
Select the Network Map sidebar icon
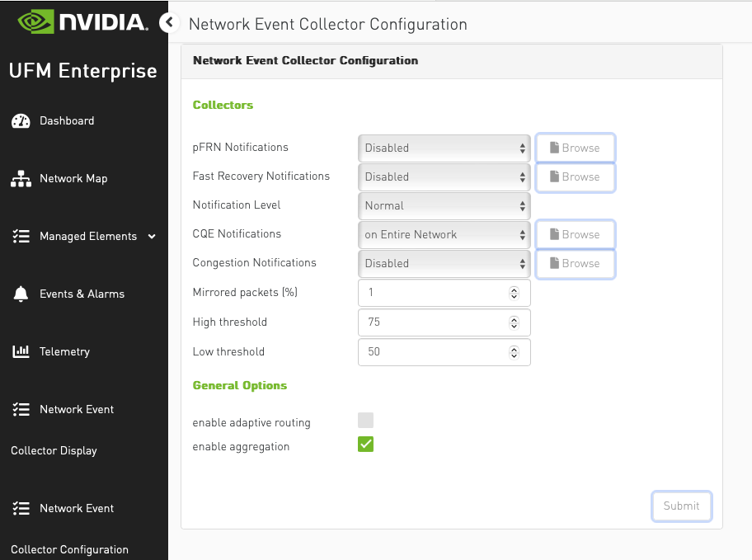coord(19,178)
